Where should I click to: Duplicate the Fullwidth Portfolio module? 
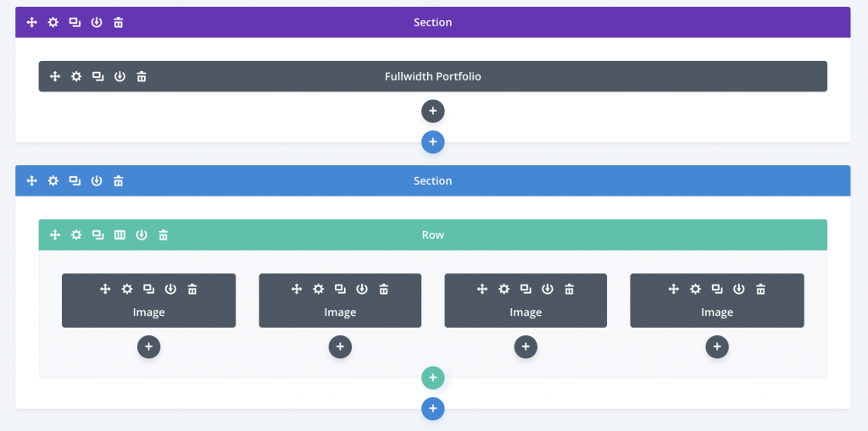point(98,76)
